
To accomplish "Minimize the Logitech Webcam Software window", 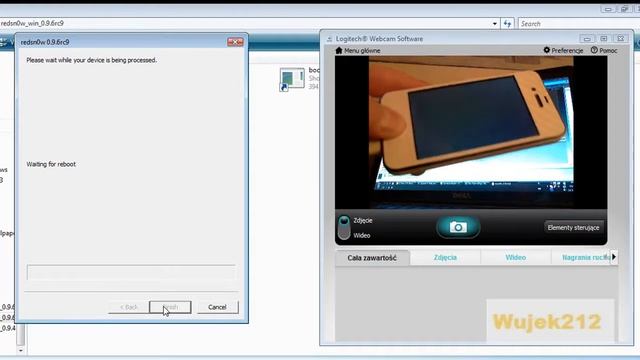I will [x=587, y=39].
